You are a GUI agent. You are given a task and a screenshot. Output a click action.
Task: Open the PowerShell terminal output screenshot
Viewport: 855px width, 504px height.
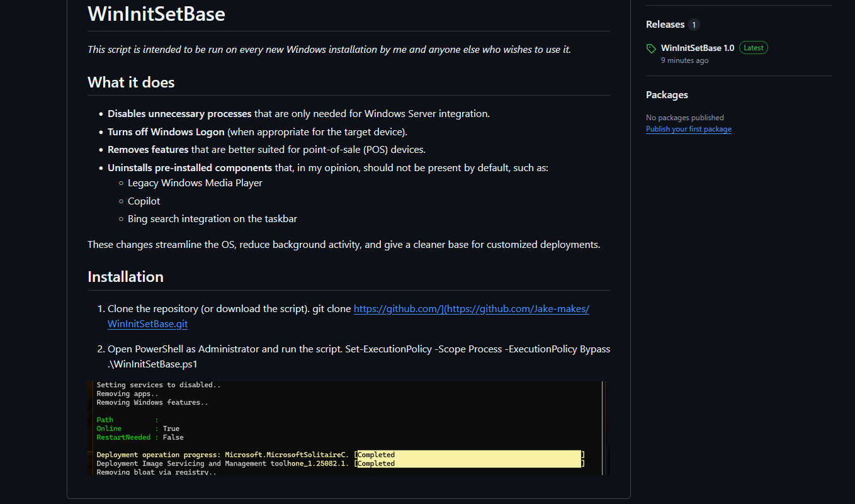pyautogui.click(x=349, y=428)
